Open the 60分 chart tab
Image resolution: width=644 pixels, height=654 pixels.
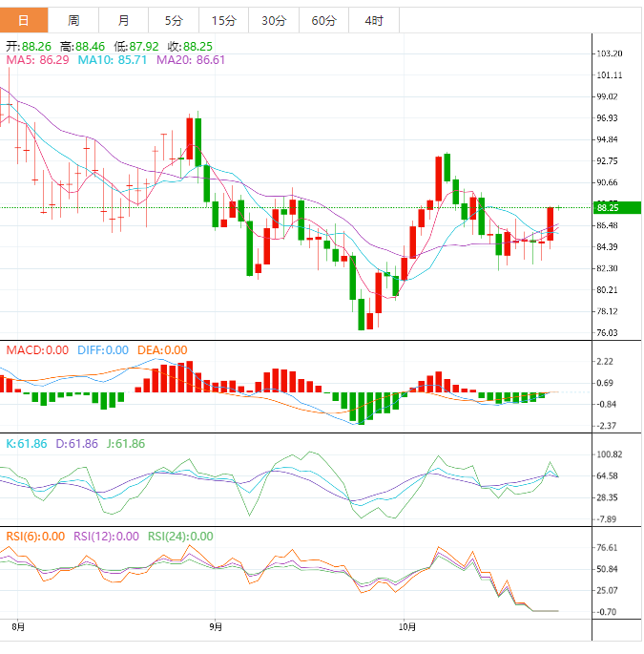(323, 20)
